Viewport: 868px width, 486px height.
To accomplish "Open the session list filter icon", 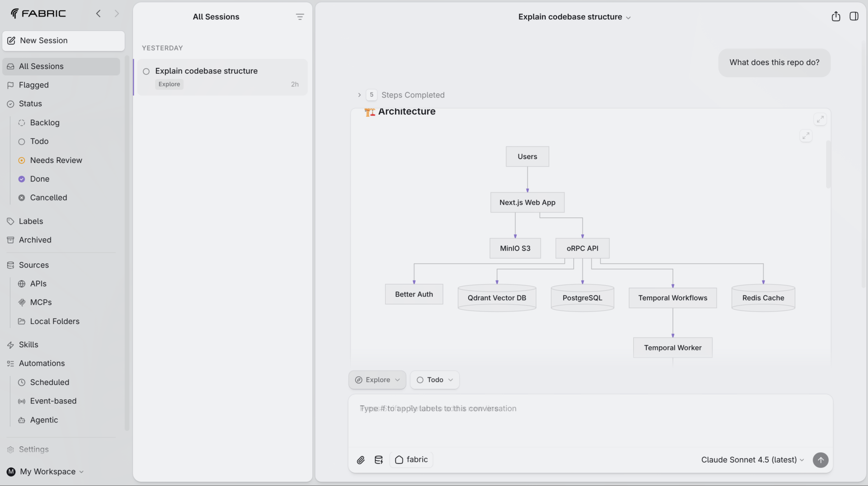I will coord(300,17).
